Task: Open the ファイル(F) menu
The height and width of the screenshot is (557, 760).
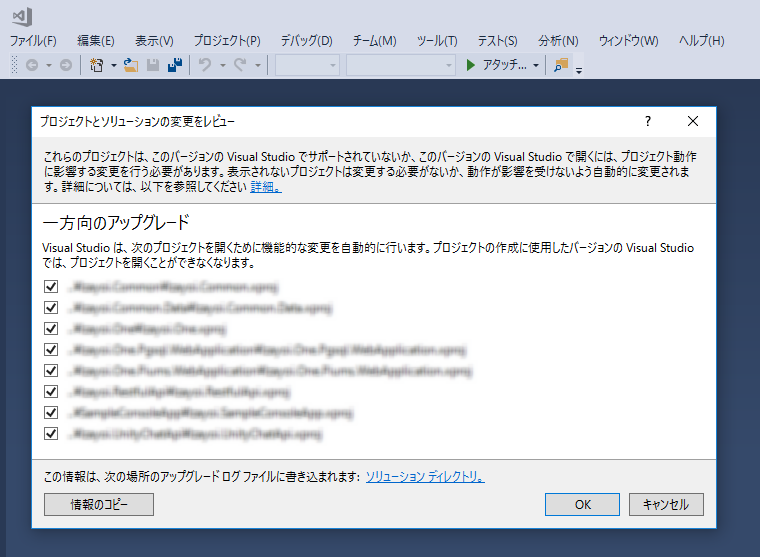Action: pyautogui.click(x=33, y=41)
